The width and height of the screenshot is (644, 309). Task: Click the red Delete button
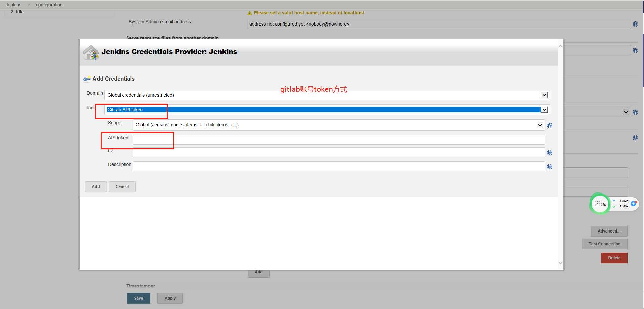614,258
